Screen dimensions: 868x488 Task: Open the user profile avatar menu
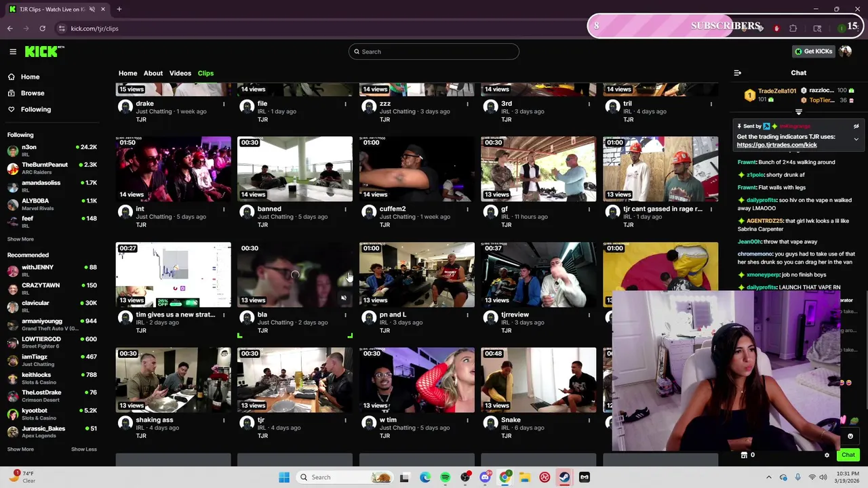845,52
